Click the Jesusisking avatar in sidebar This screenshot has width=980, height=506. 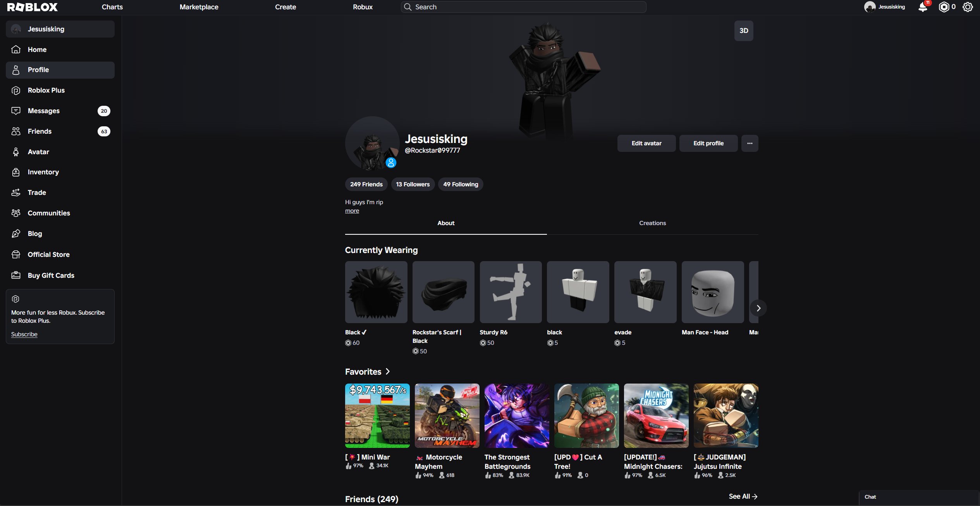coord(16,29)
